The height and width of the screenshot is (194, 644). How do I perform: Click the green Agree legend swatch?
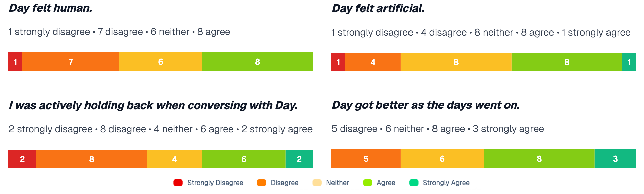367,183
